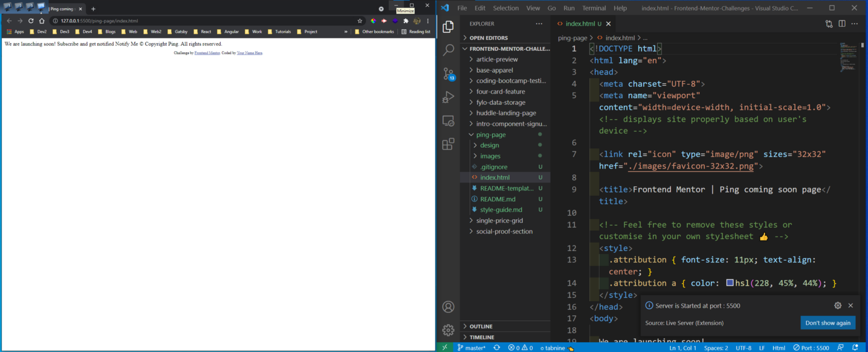Screen dimensions: 868x352
Task: Expand the design folder
Action: [x=505, y=145]
